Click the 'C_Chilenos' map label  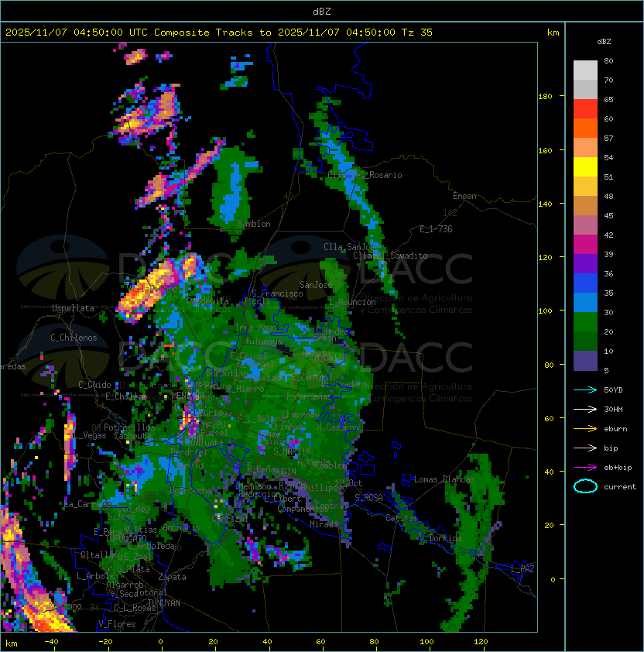click(74, 338)
